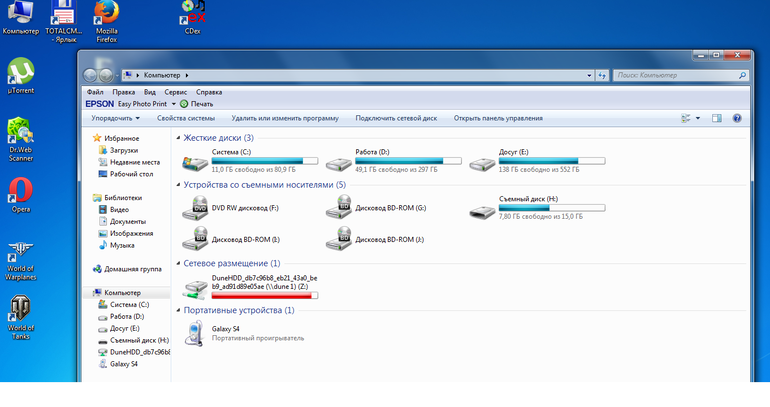Click the arrow after Компьютер in the address bar
The image size is (770, 407).
(x=187, y=76)
